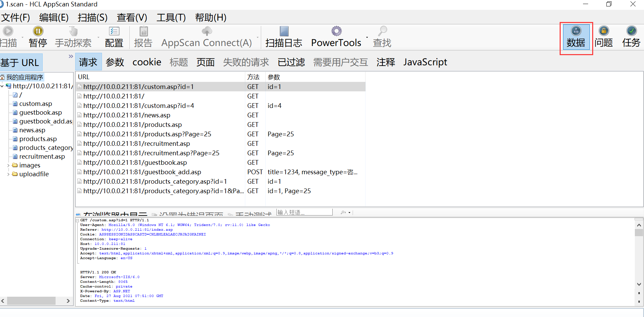Open the Scan button dropdown arrow

coord(22,37)
